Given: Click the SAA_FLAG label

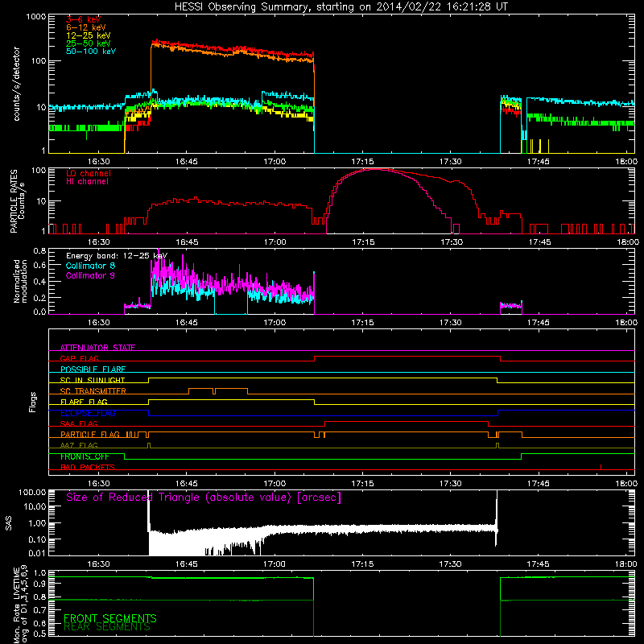Looking at the screenshot, I should 79,423.
